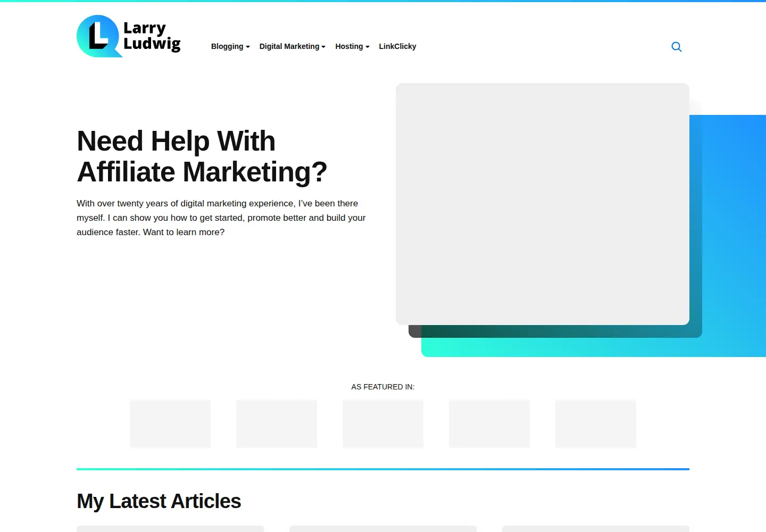Open the search magnifier icon

click(676, 47)
